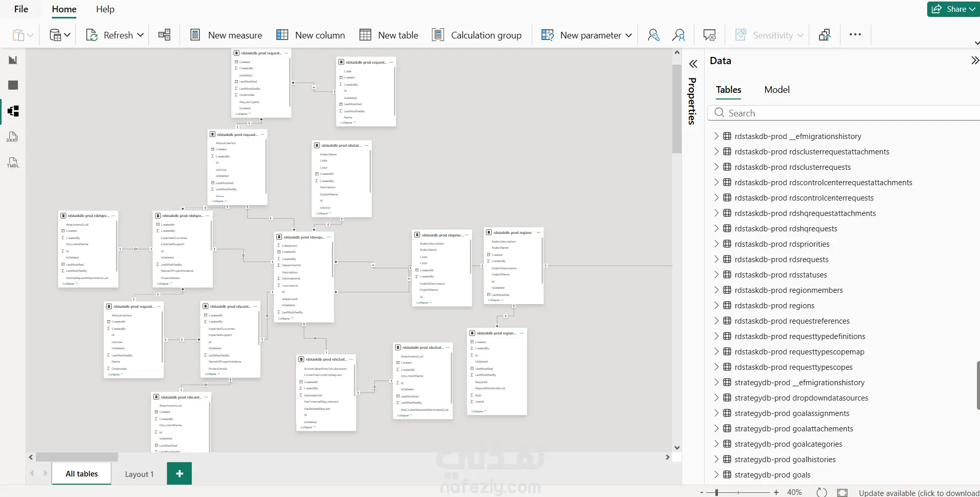This screenshot has width=980, height=497.
Task: Select strategydb-prod goalhistories table name
Action: 785,460
